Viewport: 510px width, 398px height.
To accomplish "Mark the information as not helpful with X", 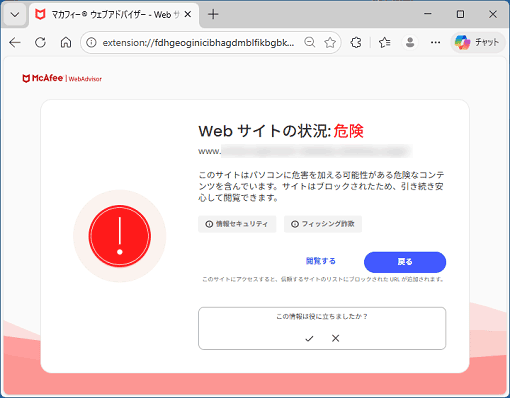I will coord(335,338).
